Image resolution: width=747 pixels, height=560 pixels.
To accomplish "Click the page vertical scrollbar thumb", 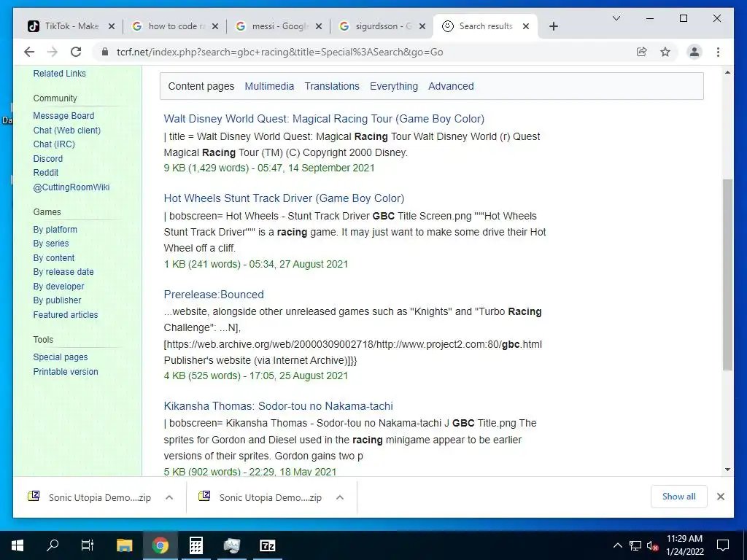I will tap(727, 275).
